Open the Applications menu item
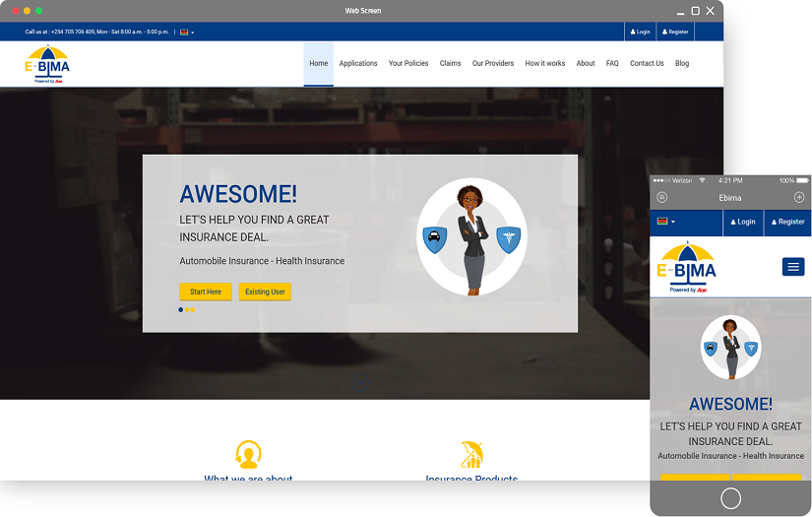Image resolution: width=812 pixels, height=517 pixels. click(x=358, y=63)
